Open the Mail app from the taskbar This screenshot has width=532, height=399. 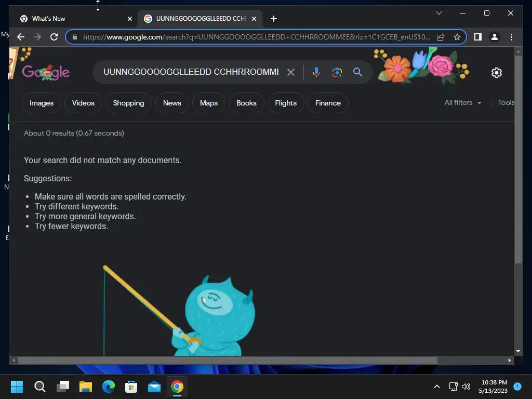pos(154,387)
